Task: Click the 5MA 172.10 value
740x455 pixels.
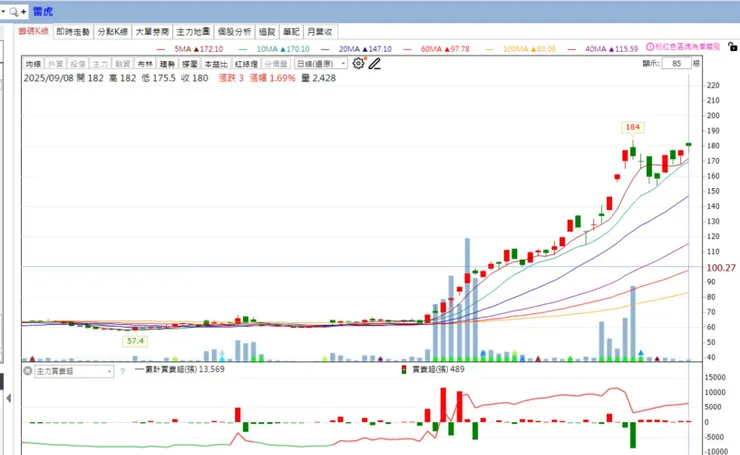Action: (x=199, y=49)
